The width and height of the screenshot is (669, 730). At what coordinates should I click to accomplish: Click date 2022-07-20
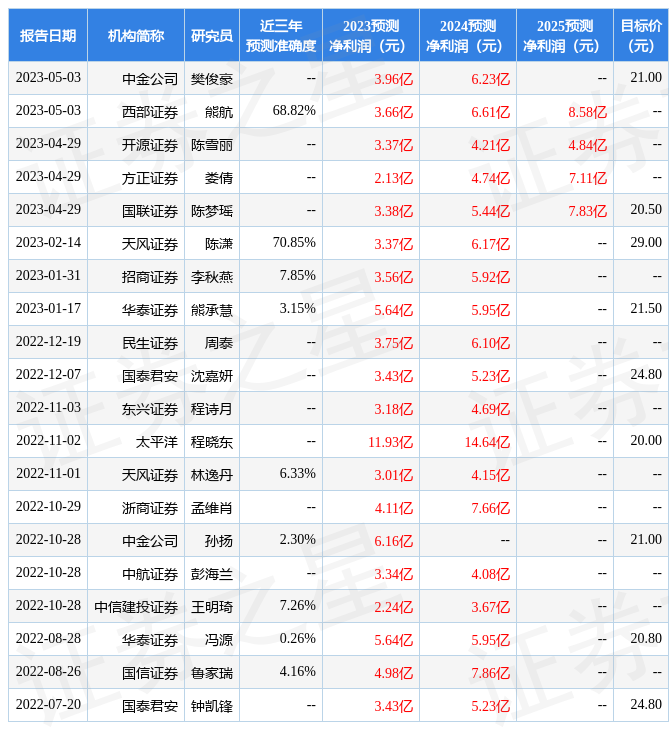[x=48, y=705]
